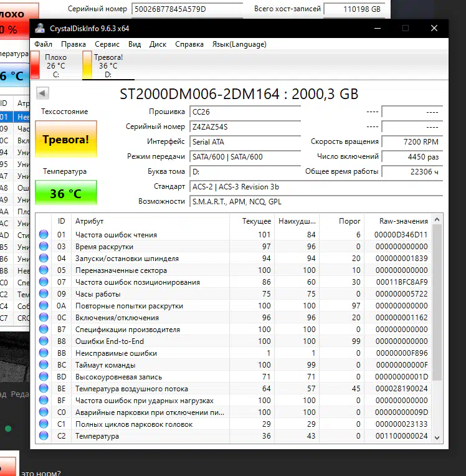Open the Вид menu
Screen dimensions: 466x476
135,44
